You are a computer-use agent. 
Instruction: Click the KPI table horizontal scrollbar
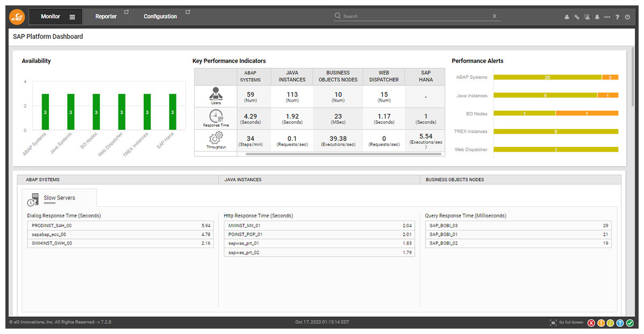343,154
